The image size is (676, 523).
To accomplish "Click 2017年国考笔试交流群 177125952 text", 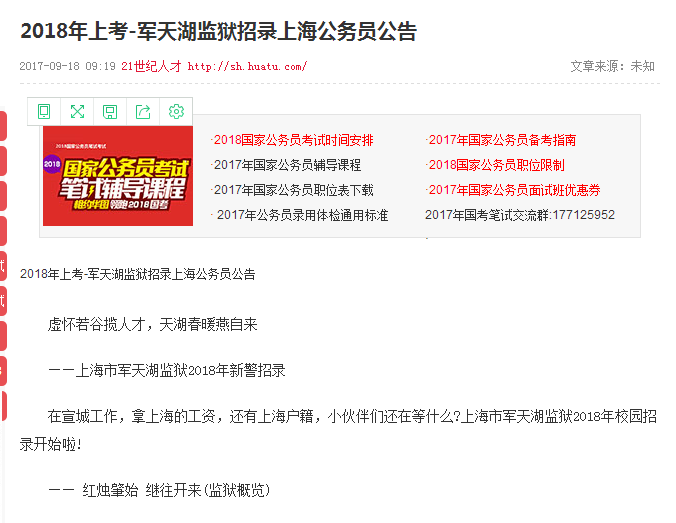I will [520, 215].
